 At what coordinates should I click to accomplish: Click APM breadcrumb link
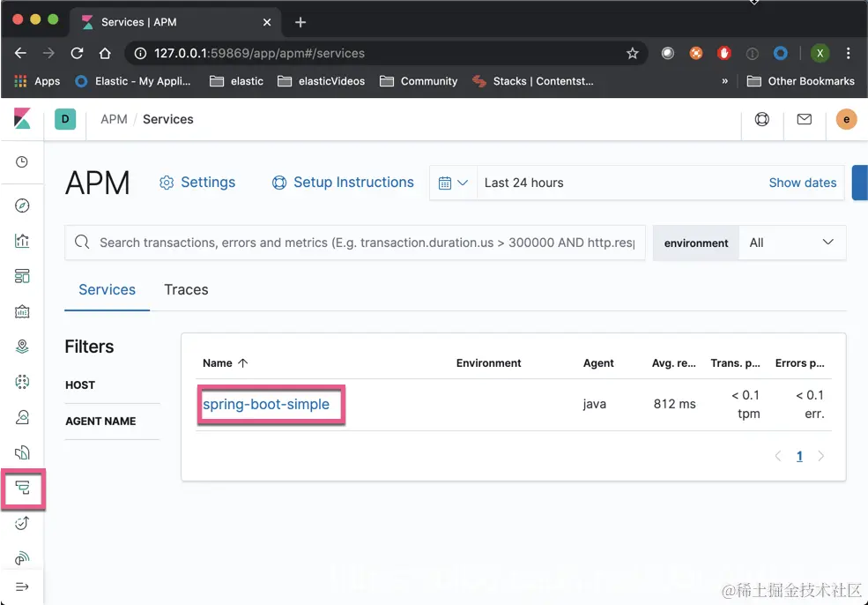pyautogui.click(x=114, y=119)
